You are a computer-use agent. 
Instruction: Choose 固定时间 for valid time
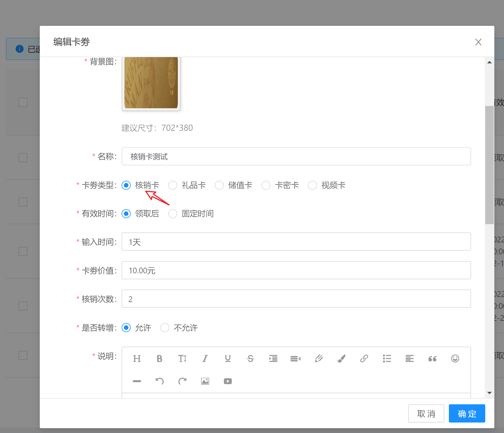(x=173, y=214)
